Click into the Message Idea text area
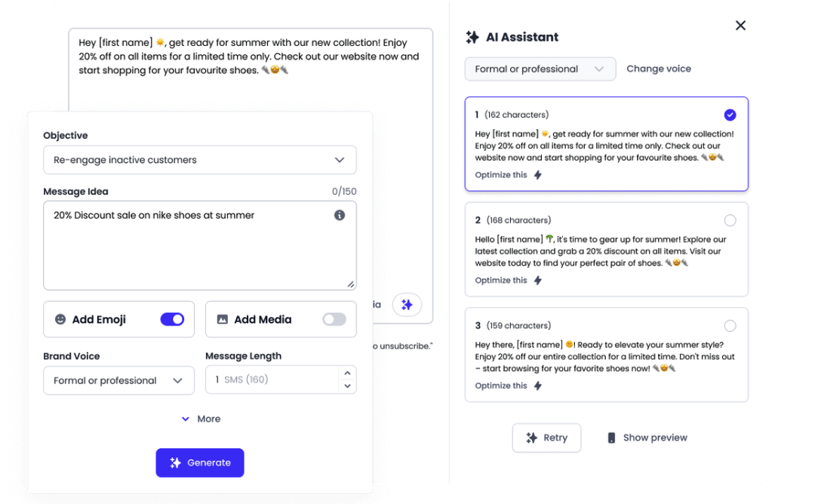This screenshot has height=504, width=821. click(189, 249)
